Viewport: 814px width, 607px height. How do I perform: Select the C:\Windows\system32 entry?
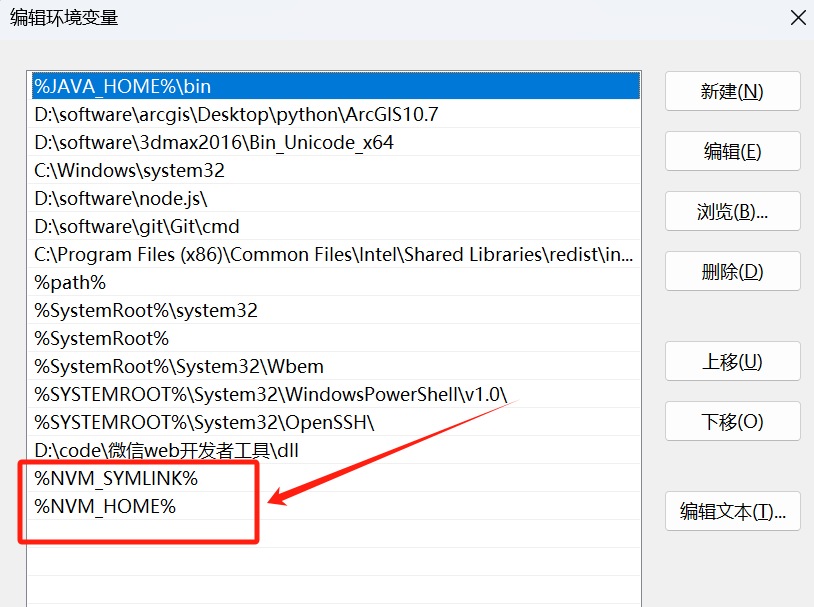tap(335, 170)
